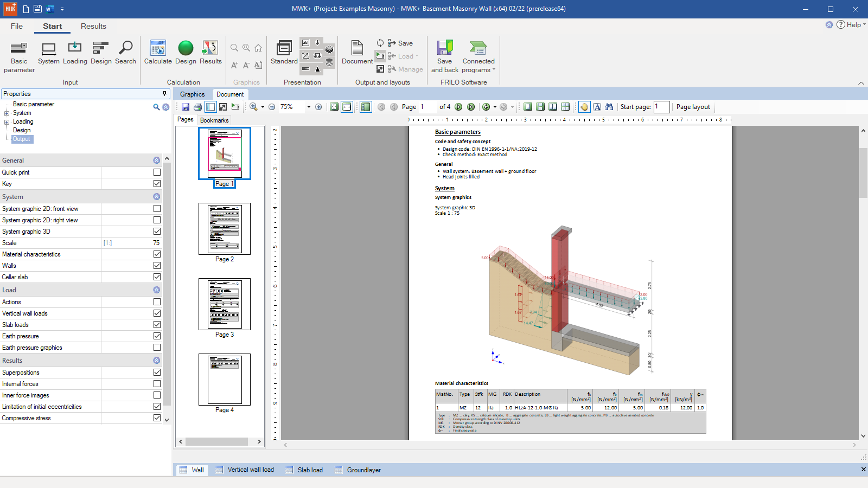Click the document vertical scrollbar thumb
The image size is (868, 488).
[x=863, y=172]
